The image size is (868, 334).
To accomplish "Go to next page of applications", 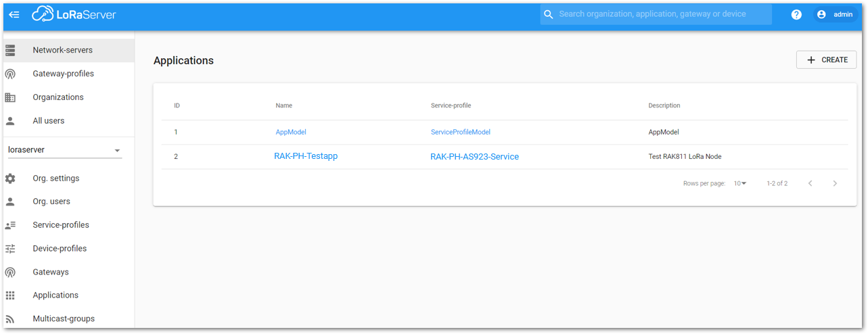I will [835, 183].
